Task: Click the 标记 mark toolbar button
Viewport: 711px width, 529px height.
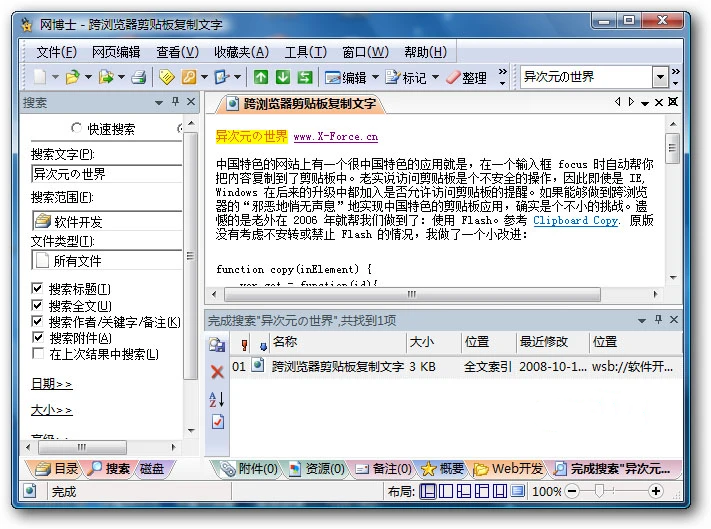Action: 406,78
